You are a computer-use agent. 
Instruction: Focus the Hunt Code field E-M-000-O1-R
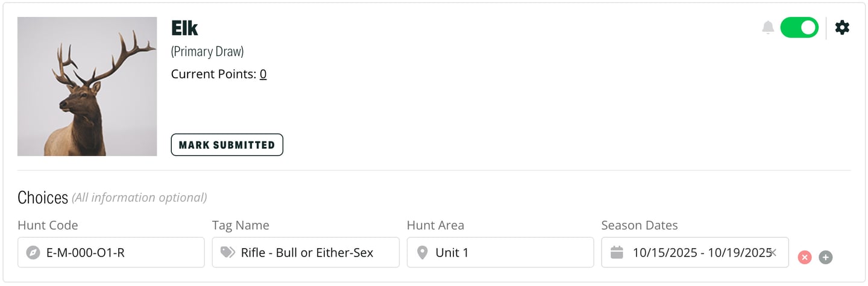click(121, 253)
